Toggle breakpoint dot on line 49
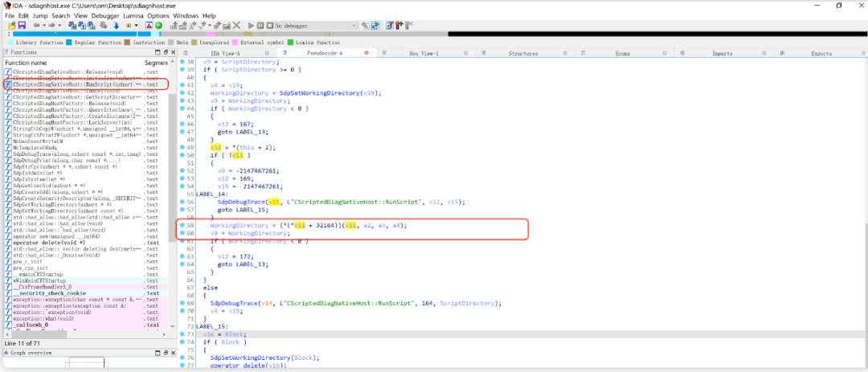 [182, 148]
